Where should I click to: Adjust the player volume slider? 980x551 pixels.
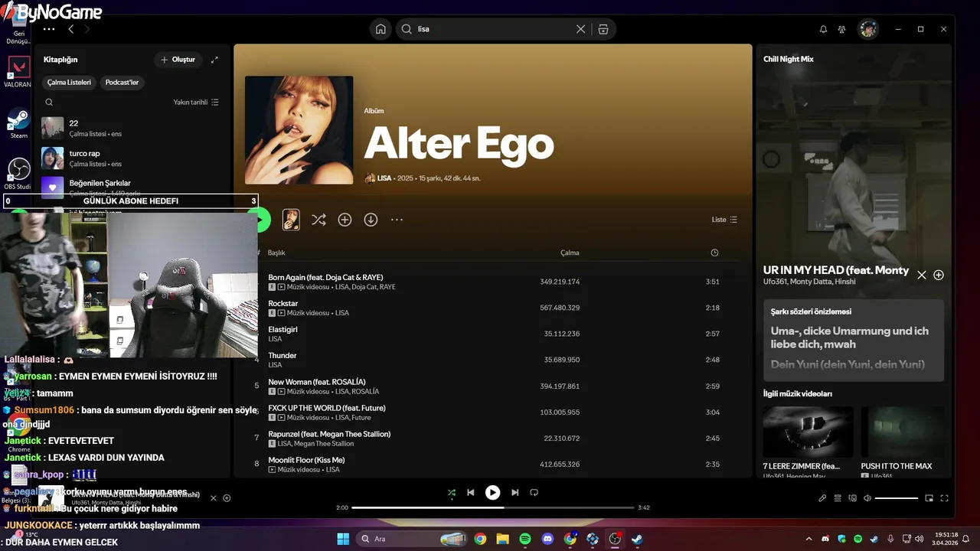pyautogui.click(x=897, y=498)
